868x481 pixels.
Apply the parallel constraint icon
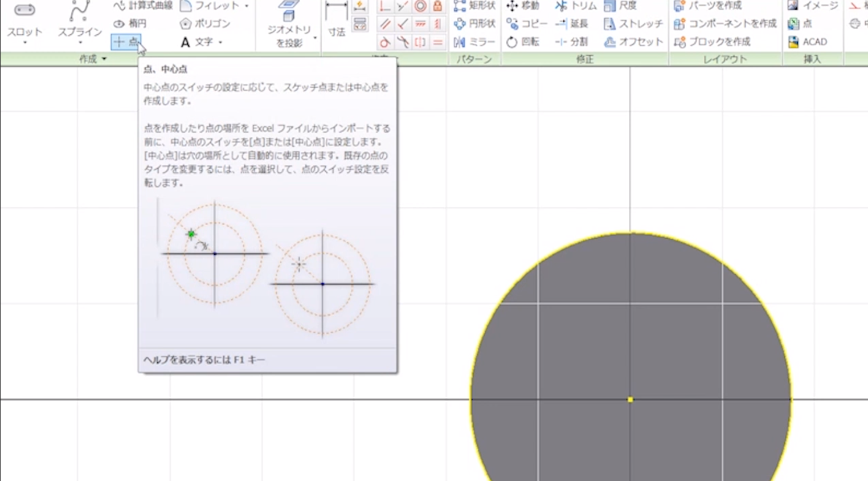385,24
